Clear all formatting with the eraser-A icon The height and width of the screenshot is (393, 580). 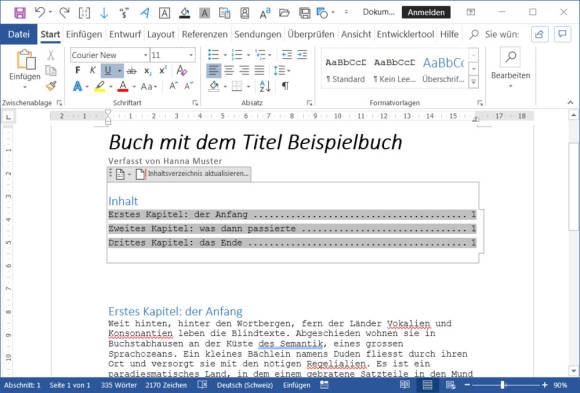tap(182, 70)
